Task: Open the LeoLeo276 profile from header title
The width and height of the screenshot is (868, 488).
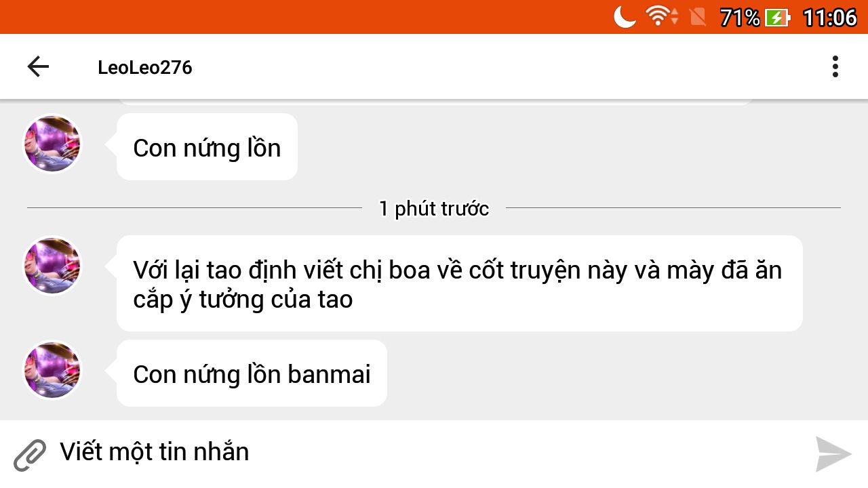Action: pyautogui.click(x=145, y=67)
